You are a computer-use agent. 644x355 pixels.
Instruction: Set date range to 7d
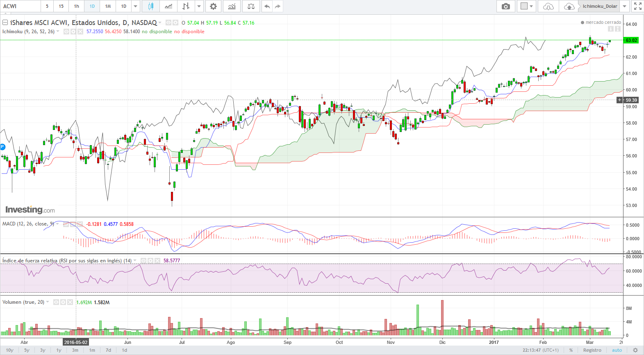click(108, 350)
